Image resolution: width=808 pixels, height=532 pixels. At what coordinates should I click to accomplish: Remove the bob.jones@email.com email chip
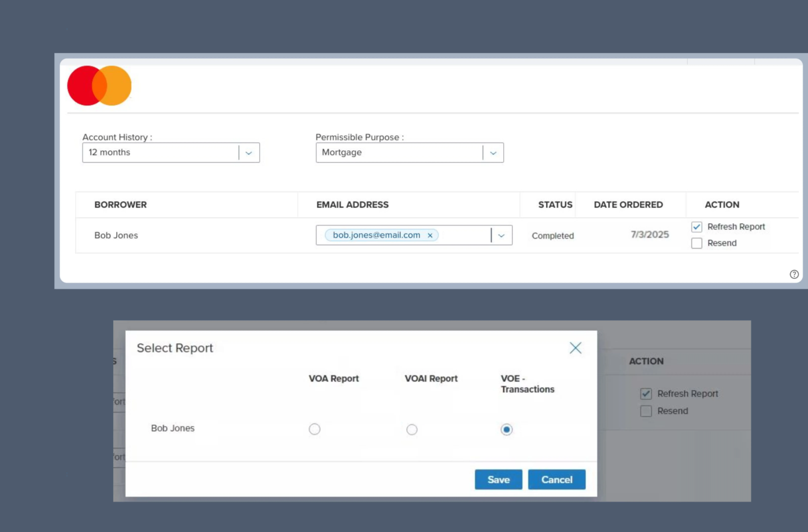point(430,235)
